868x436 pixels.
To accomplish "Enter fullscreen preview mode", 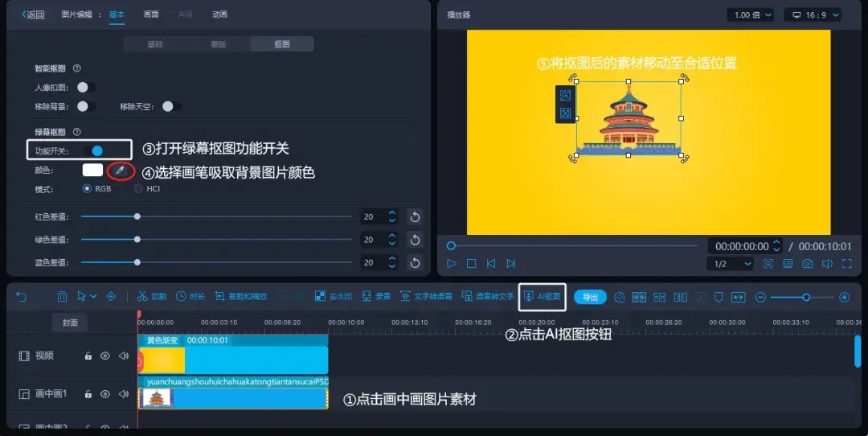I will [x=847, y=264].
